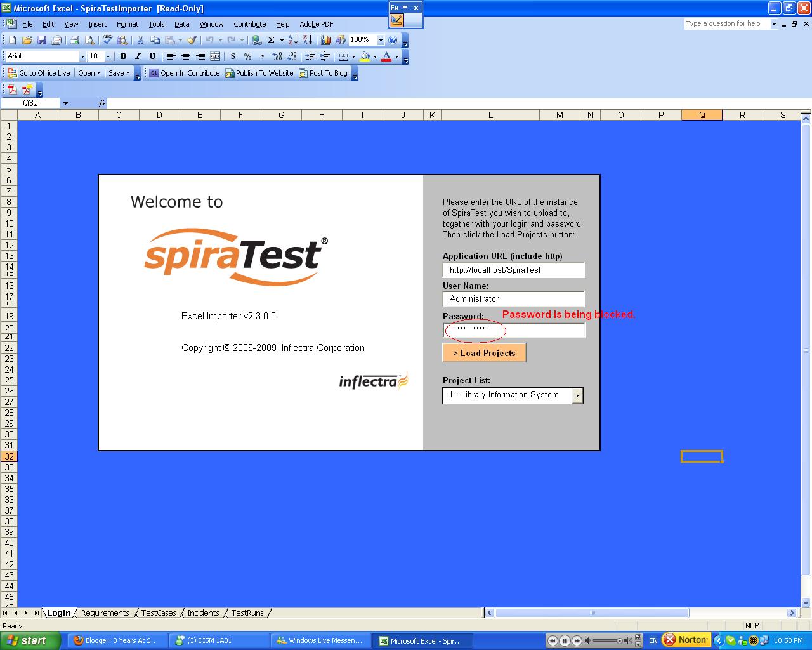The width and height of the screenshot is (812, 650).
Task: Open the help search box dropdown arrow
Action: coord(774,24)
